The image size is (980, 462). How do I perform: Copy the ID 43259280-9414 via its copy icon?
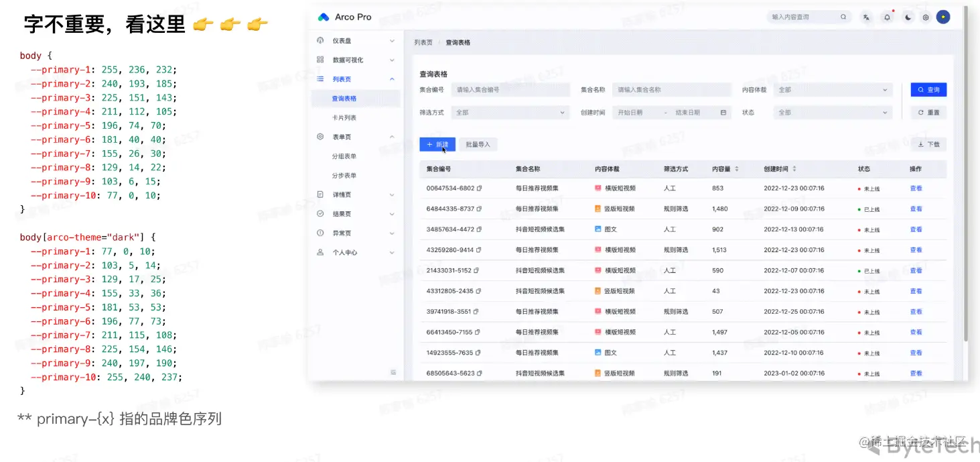pyautogui.click(x=478, y=250)
